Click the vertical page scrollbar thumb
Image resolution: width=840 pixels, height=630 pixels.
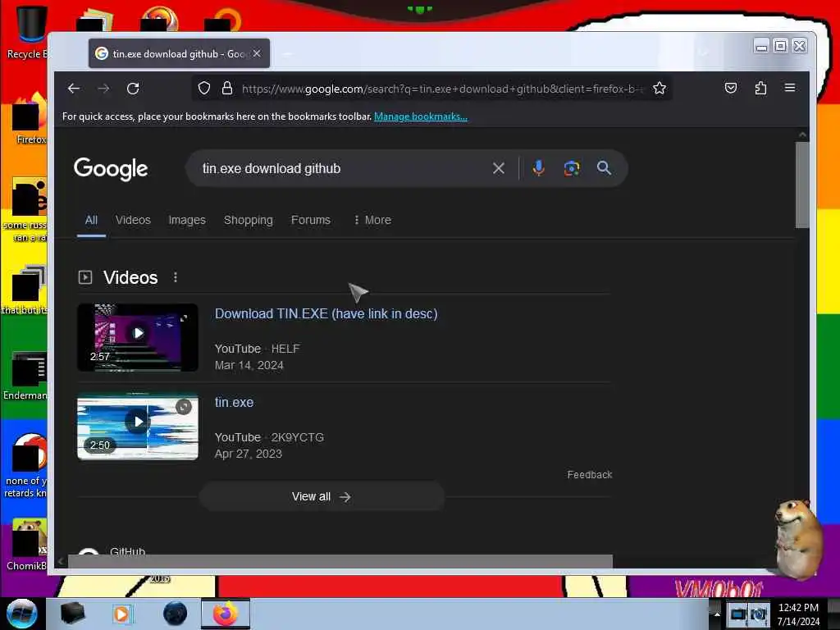click(802, 185)
